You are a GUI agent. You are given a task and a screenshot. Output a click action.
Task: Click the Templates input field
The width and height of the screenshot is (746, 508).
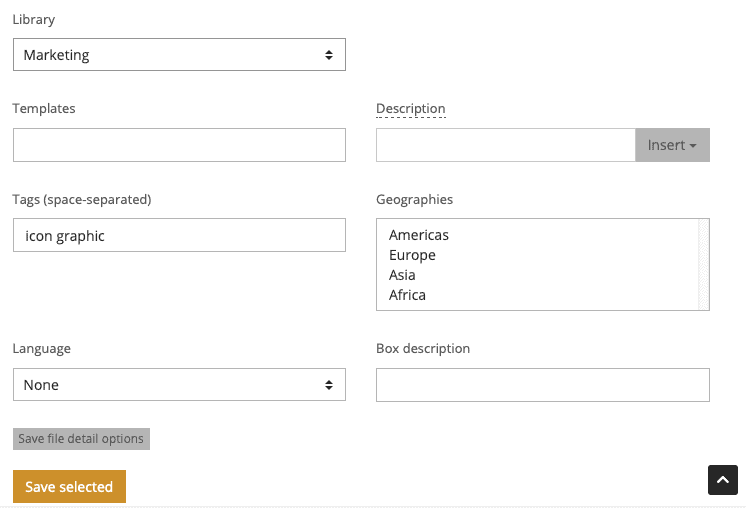pyautogui.click(x=179, y=145)
